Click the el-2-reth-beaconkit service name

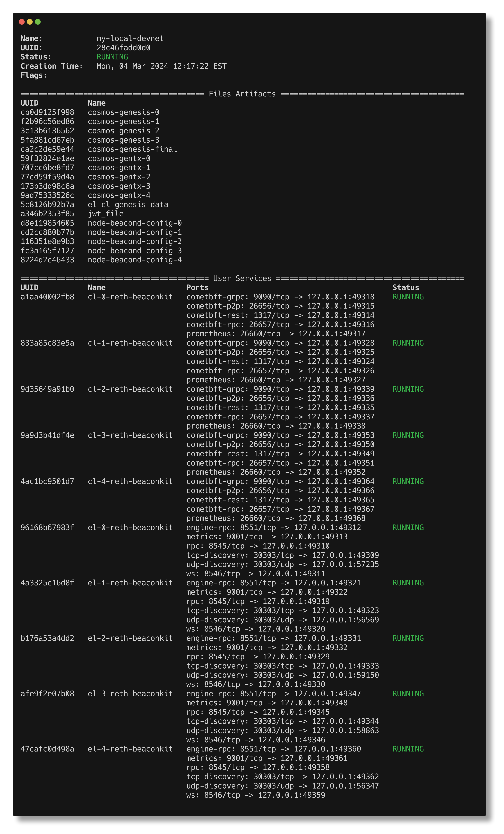point(130,638)
